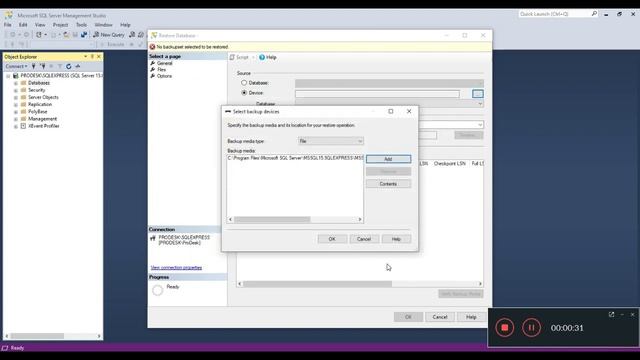
Task: Click Cancel in Select backup devices dialog
Action: (x=364, y=239)
